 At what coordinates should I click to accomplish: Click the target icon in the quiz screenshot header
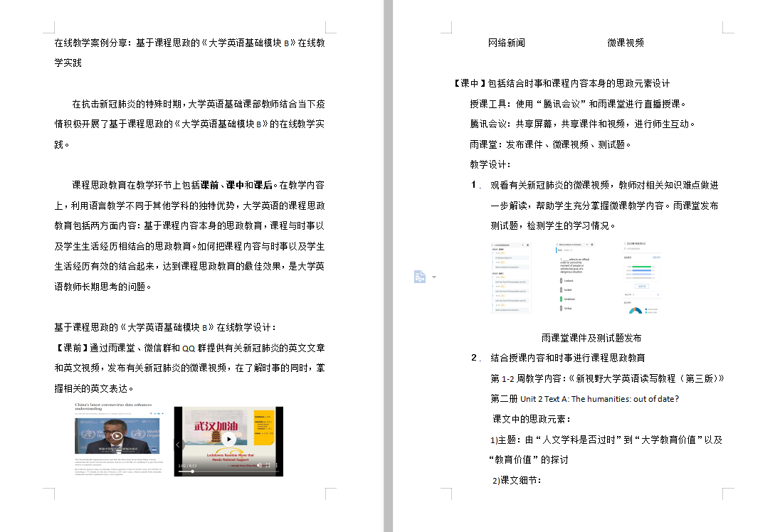pyautogui.click(x=592, y=245)
